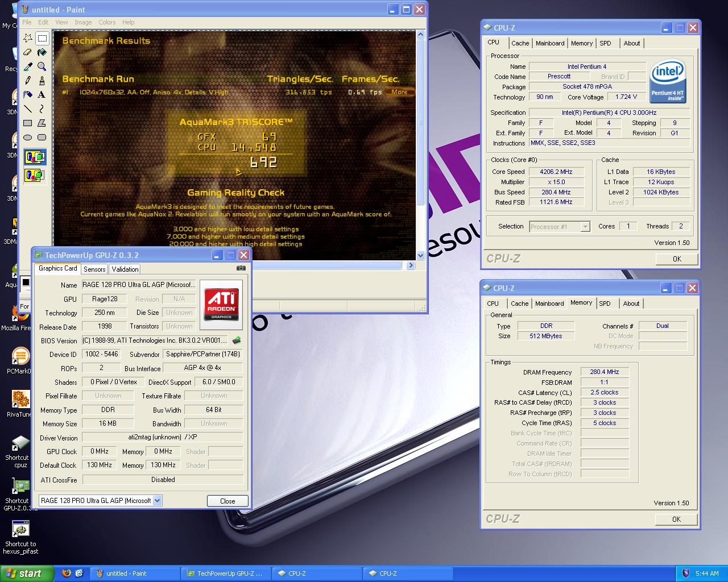Image resolution: width=728 pixels, height=582 pixels.
Task: Click Paint vertical scrollbar up arrow
Action: (x=421, y=35)
